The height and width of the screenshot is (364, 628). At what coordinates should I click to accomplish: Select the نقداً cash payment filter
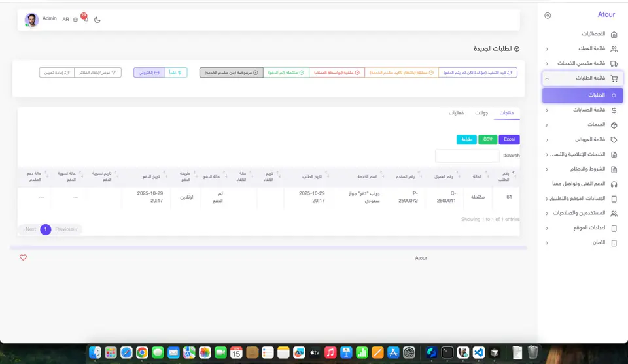pos(175,73)
